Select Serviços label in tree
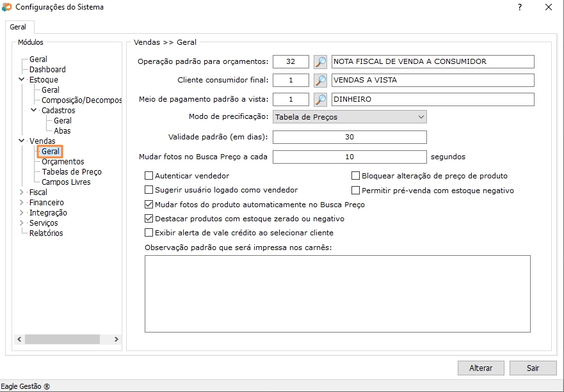564x392 pixels. [44, 223]
